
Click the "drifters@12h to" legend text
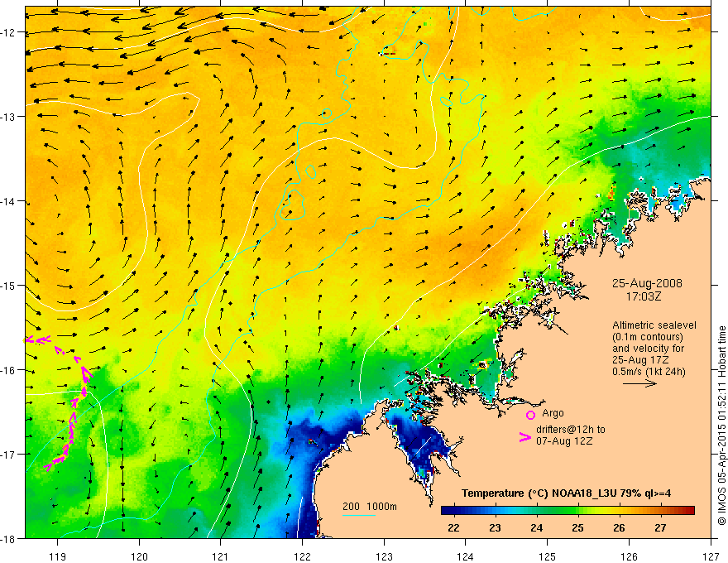[571, 430]
